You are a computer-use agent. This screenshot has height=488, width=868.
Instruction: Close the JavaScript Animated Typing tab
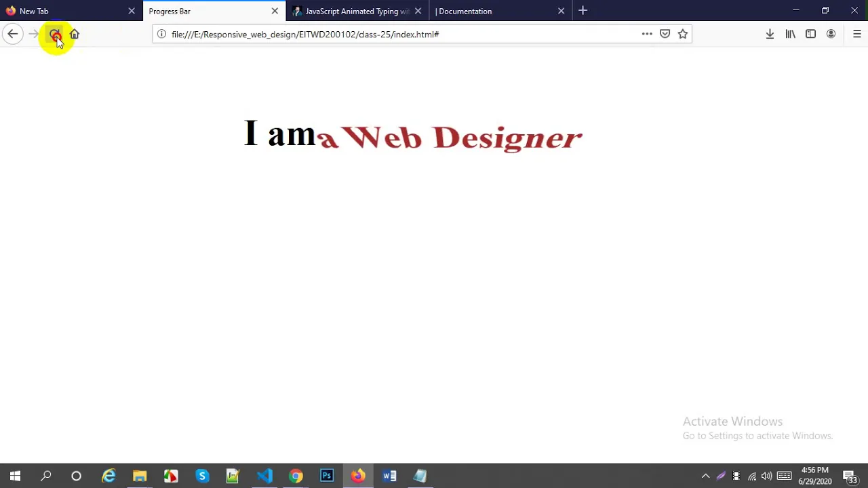point(418,11)
